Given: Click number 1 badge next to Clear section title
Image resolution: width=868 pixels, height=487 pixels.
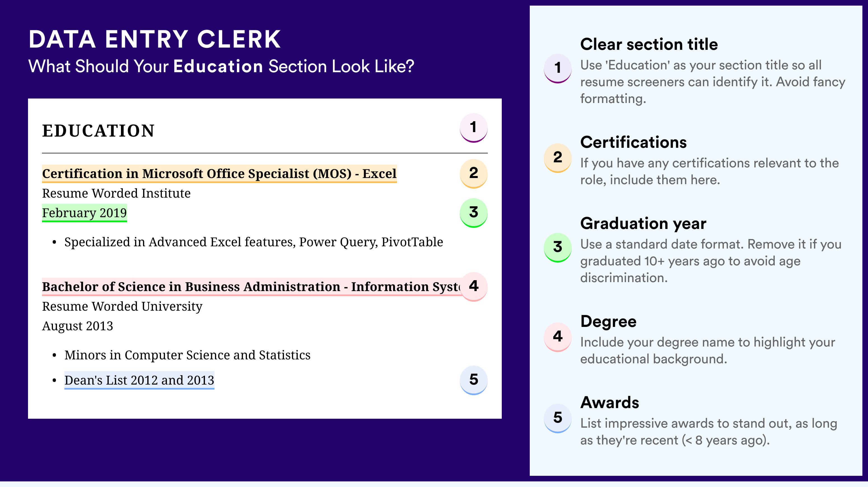Looking at the screenshot, I should click(558, 68).
